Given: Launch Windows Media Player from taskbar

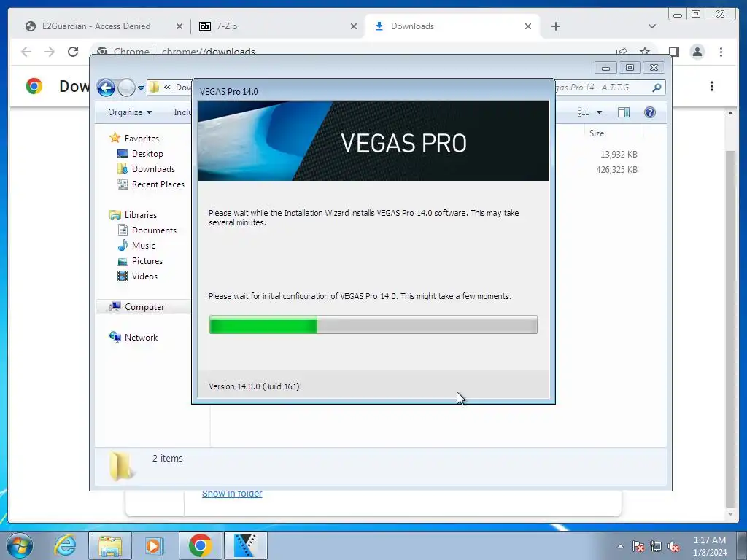Looking at the screenshot, I should pyautogui.click(x=154, y=545).
